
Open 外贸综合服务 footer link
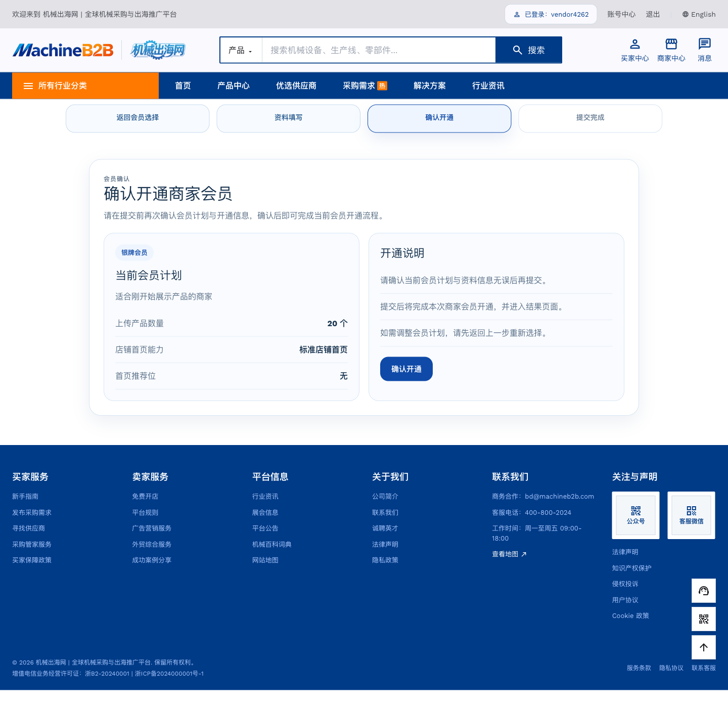(x=152, y=544)
